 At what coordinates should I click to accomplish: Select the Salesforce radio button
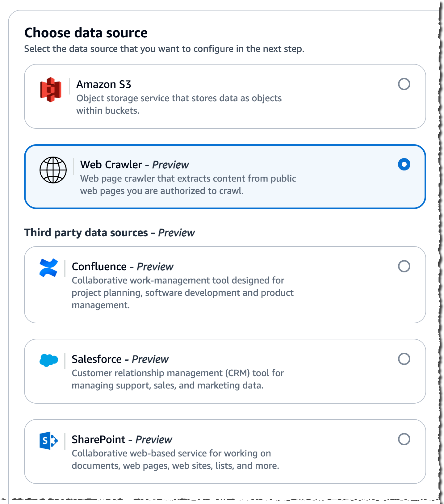[x=405, y=359]
